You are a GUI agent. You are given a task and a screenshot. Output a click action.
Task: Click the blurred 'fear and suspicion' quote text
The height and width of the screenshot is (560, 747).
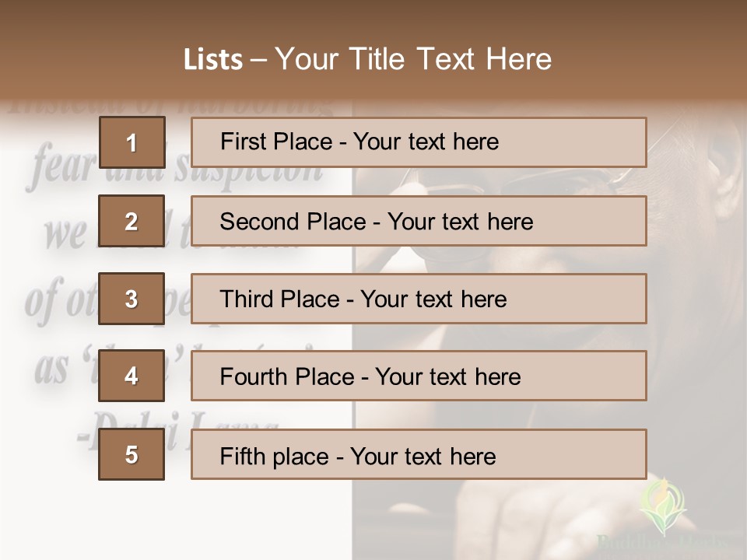tap(177, 166)
